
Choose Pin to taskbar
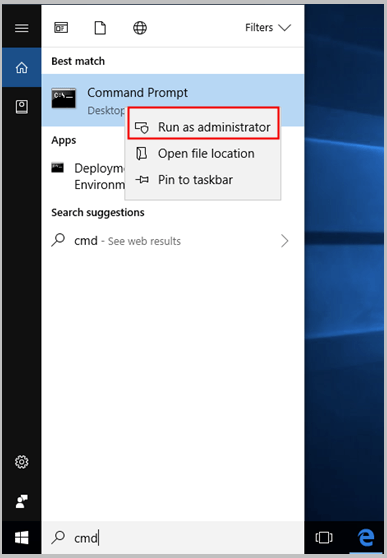[203, 180]
